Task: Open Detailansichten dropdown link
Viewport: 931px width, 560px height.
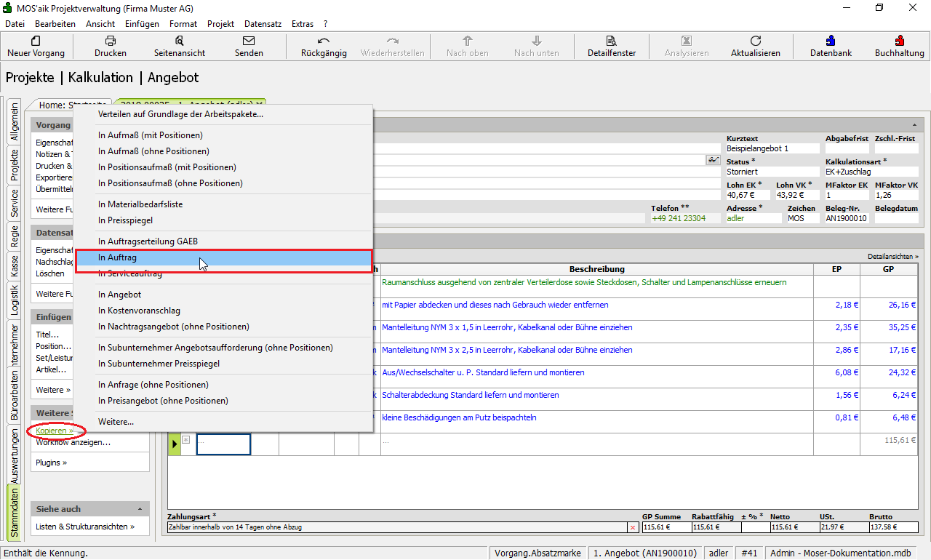Action: click(x=892, y=257)
